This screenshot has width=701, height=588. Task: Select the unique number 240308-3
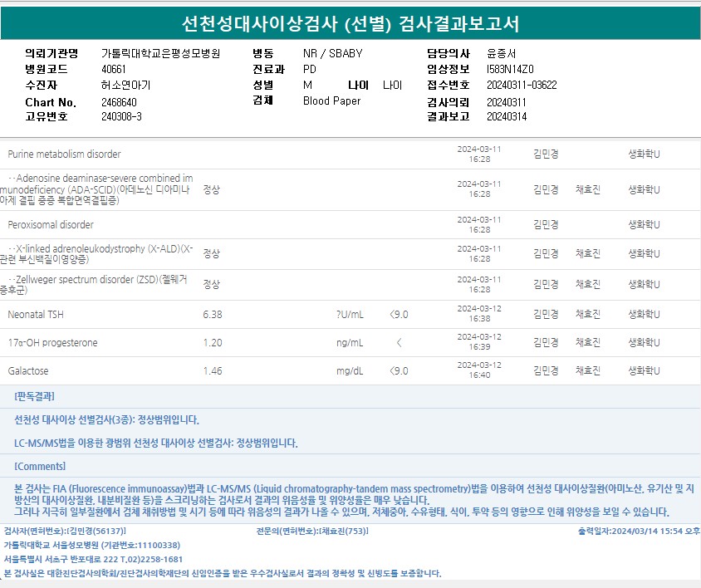point(121,117)
